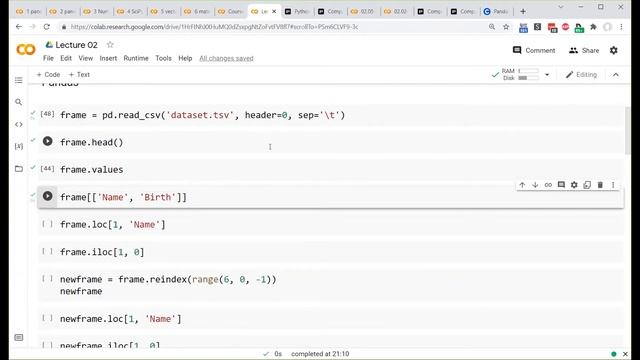Viewport: 640px width, 360px height.
Task: Open the variables inspector icon
Action: pos(19,146)
